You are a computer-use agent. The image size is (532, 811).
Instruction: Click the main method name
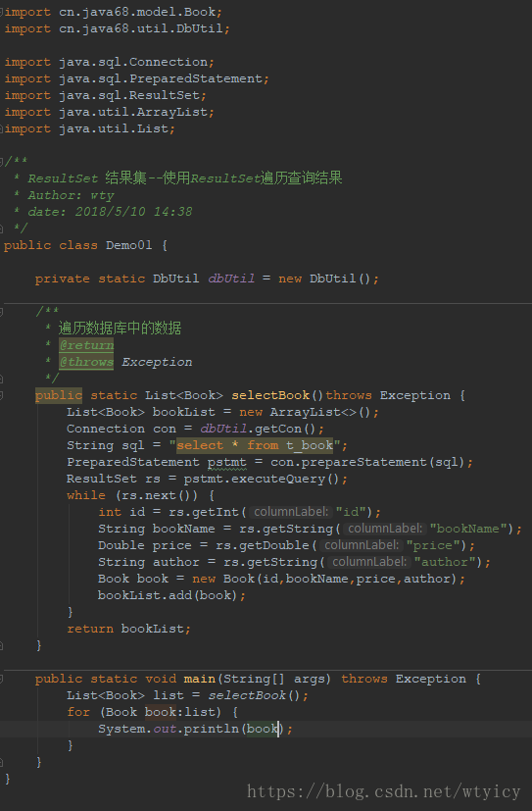[x=200, y=679]
